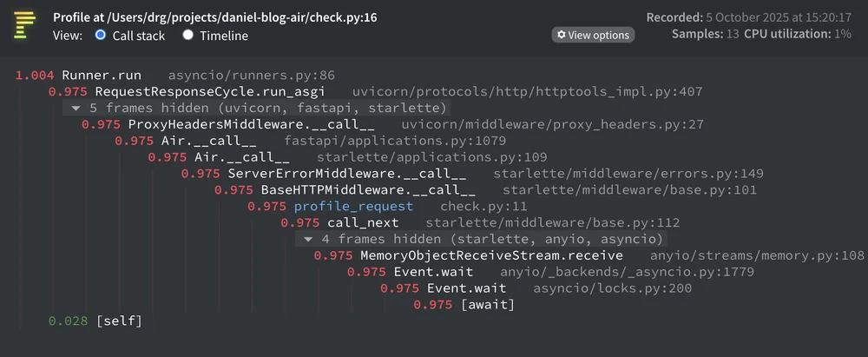Screen dimensions: 868x357
Task: Select the call_next frame row
Action: 480,223
